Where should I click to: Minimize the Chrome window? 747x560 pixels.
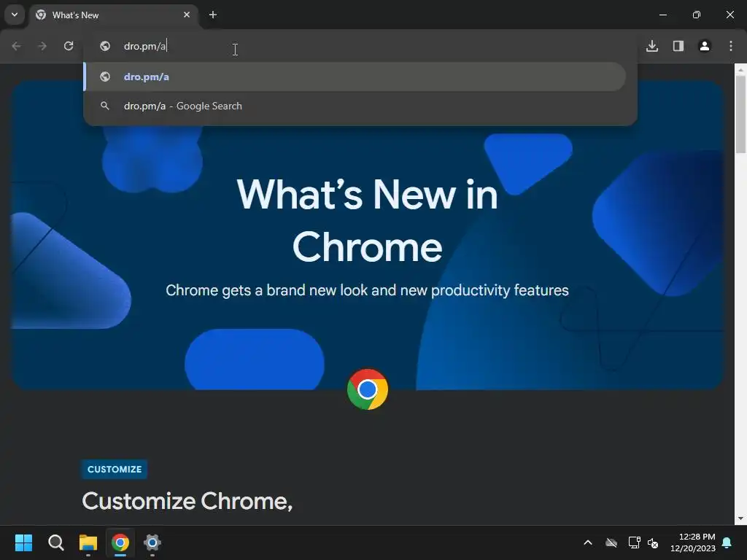[x=662, y=15]
